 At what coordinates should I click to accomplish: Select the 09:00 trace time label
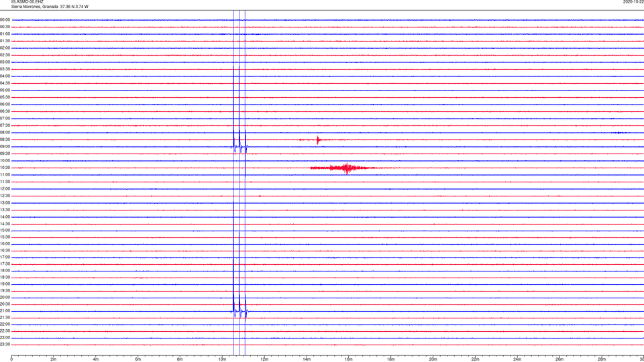coord(5,147)
